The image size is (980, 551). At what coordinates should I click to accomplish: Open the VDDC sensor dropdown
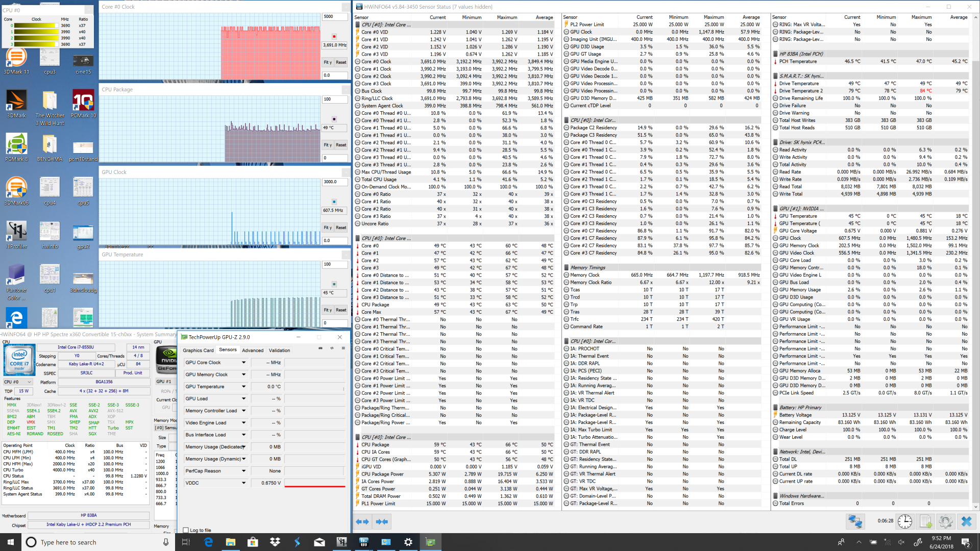(243, 483)
